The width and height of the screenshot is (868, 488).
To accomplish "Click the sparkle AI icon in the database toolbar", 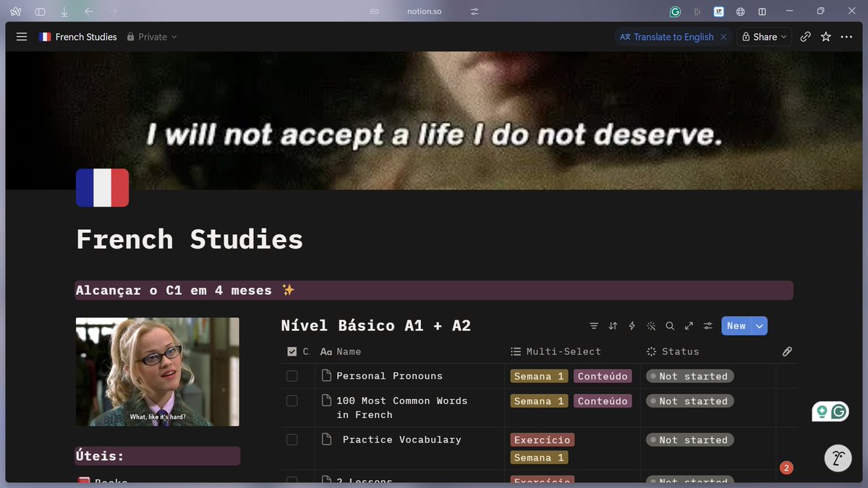I will click(651, 326).
